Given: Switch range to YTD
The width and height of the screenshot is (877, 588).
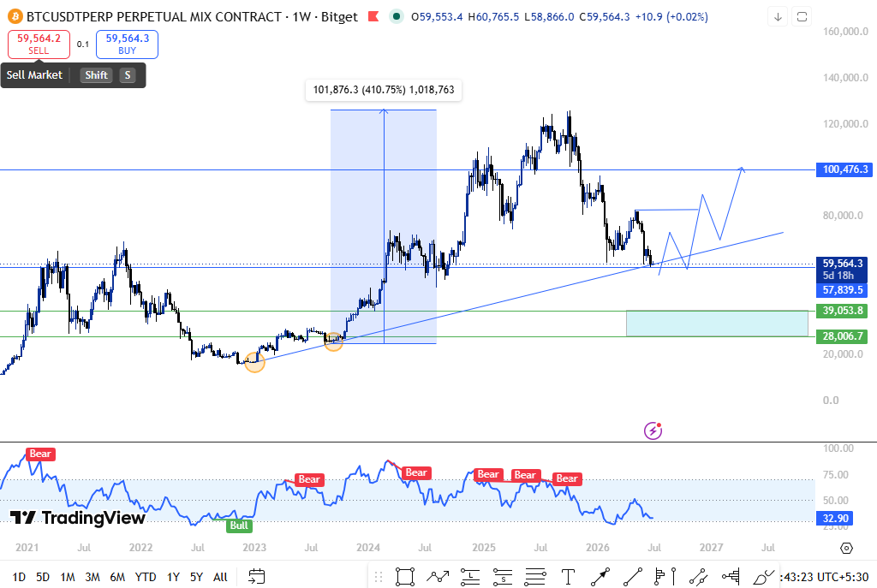Looking at the screenshot, I should [x=146, y=577].
